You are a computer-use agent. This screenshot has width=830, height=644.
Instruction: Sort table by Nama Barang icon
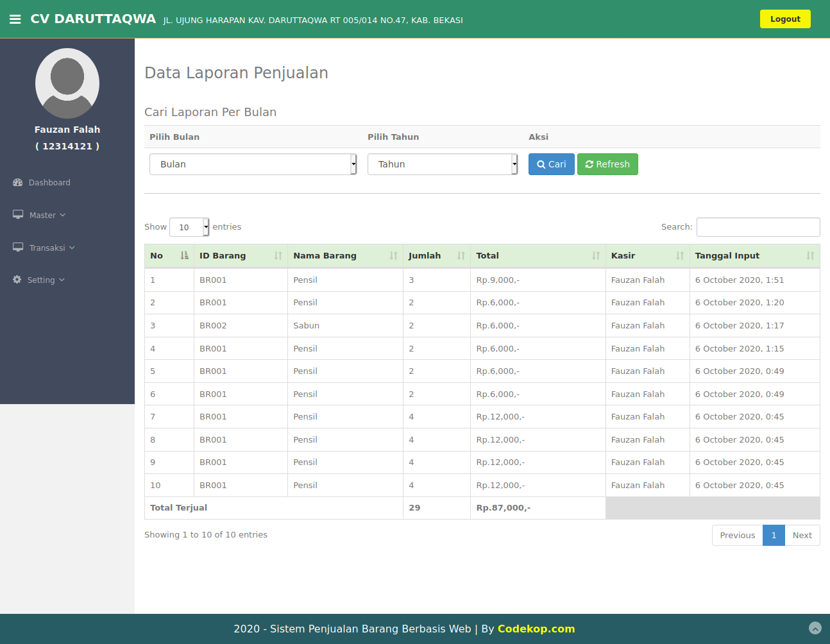pos(394,255)
